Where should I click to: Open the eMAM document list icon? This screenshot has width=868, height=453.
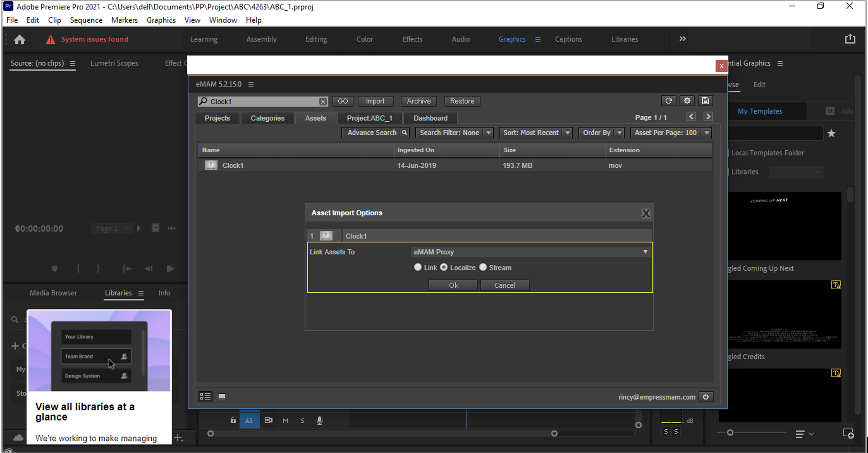tap(705, 101)
